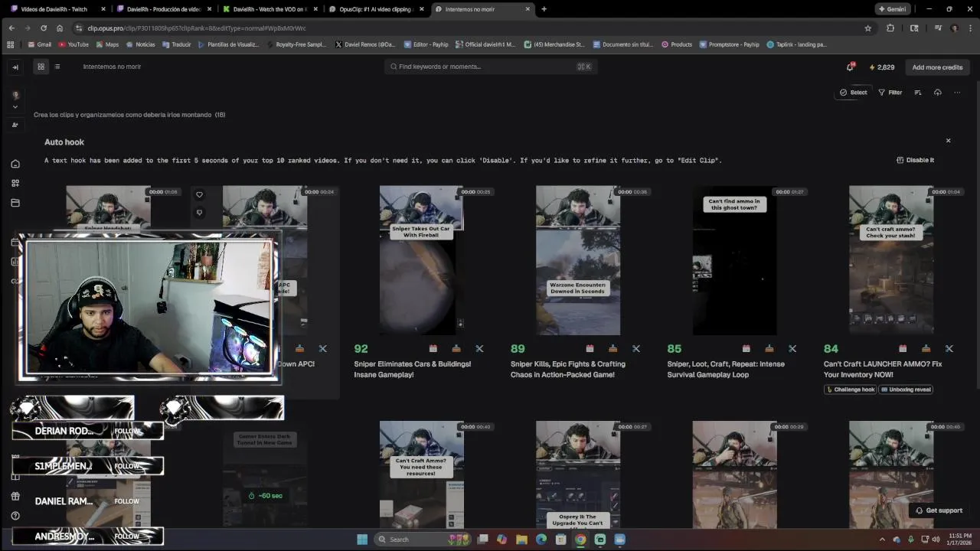Click the 'Unboxing reveal' tag
The image size is (980, 551).
906,390
